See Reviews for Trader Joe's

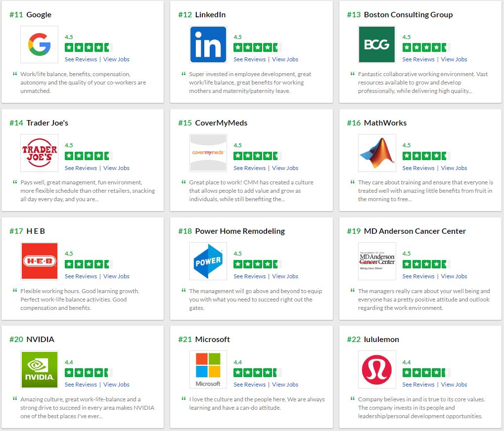[81, 168]
